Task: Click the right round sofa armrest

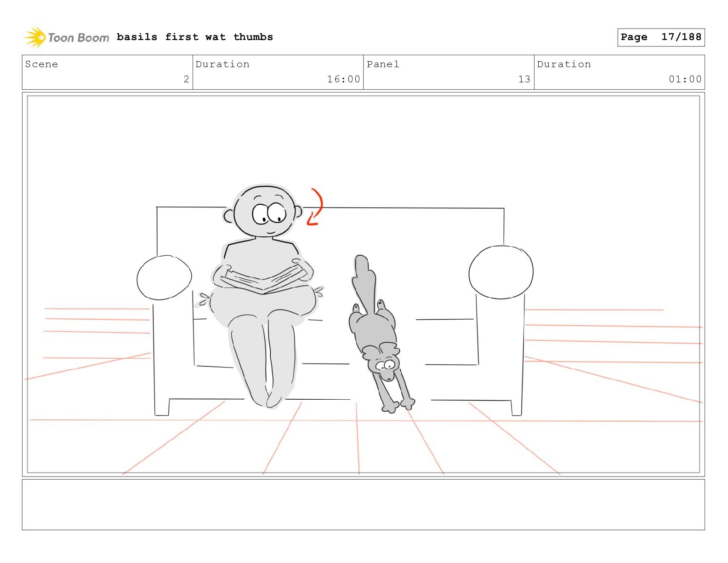Action: click(x=501, y=272)
